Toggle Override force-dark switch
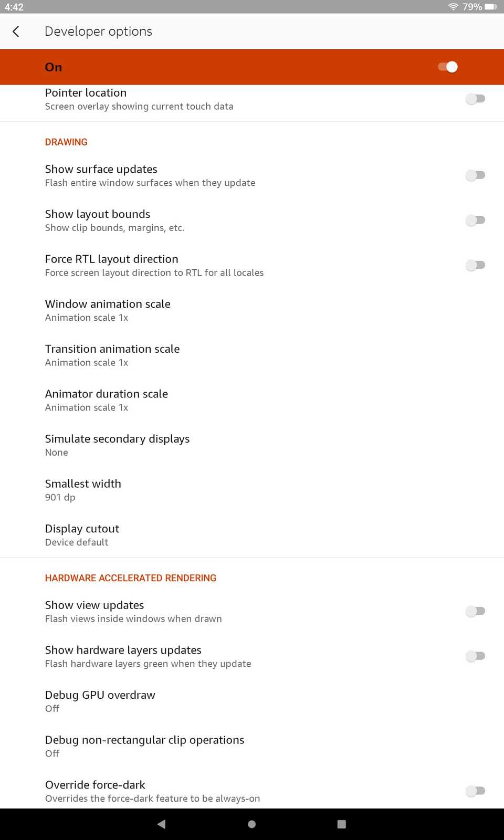Screen dimensions: 504x840 (475, 791)
